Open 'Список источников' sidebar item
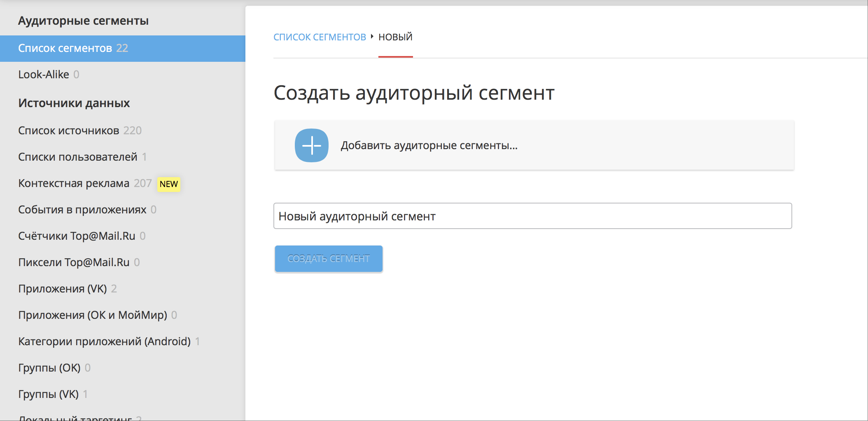The height and width of the screenshot is (421, 868). tap(68, 131)
